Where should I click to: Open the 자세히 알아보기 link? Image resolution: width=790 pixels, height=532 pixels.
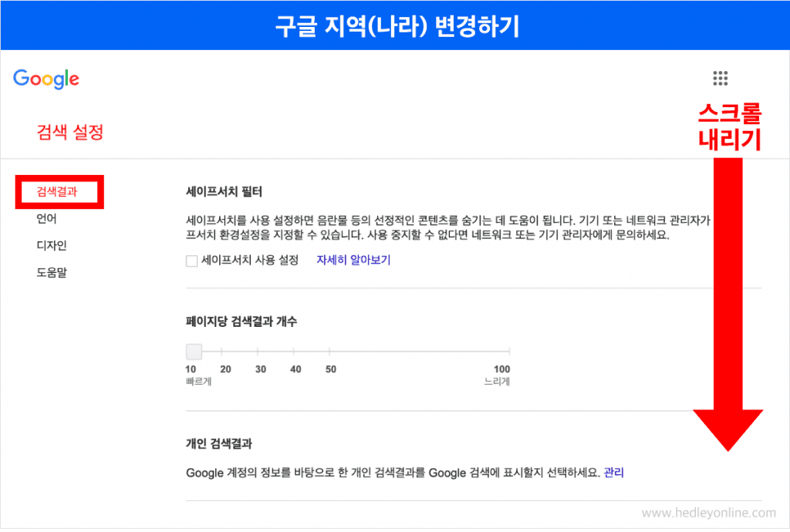click(x=353, y=260)
